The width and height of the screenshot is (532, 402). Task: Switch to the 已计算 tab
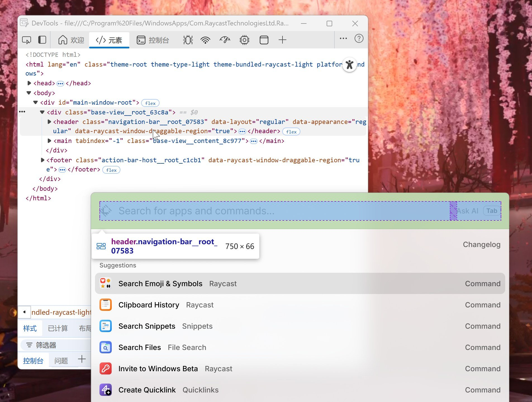tap(58, 328)
